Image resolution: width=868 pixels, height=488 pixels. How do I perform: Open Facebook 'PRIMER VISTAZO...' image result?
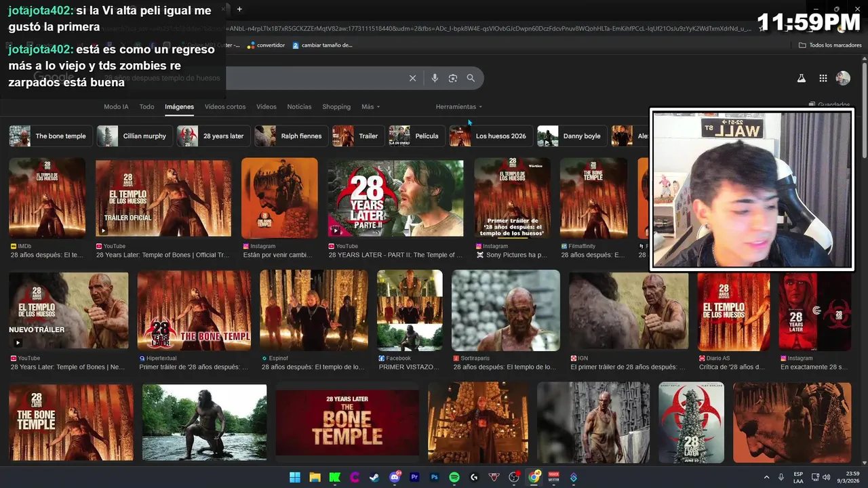pyautogui.click(x=410, y=310)
